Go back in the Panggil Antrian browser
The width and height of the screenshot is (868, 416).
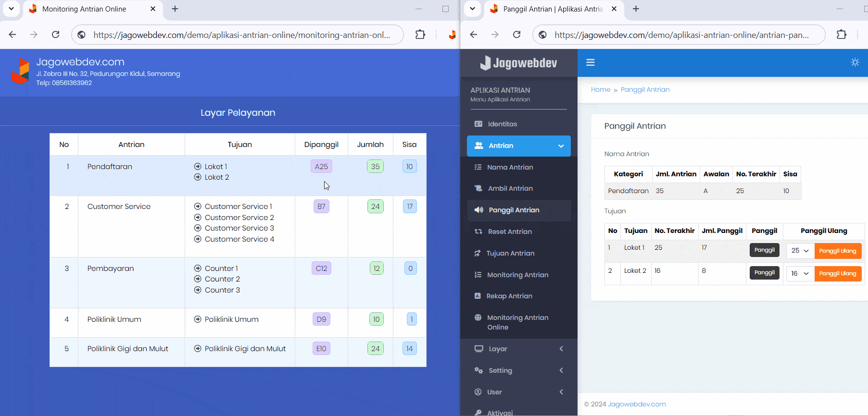click(x=474, y=35)
